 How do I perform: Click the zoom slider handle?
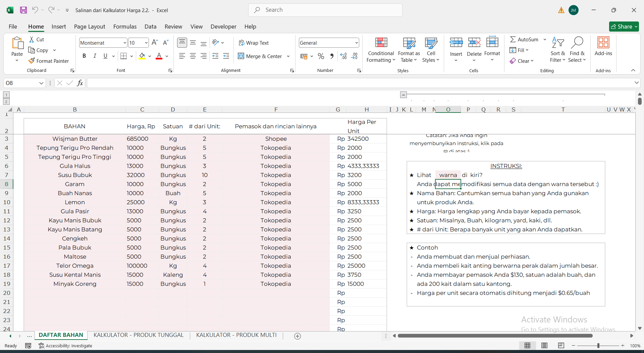click(x=598, y=346)
